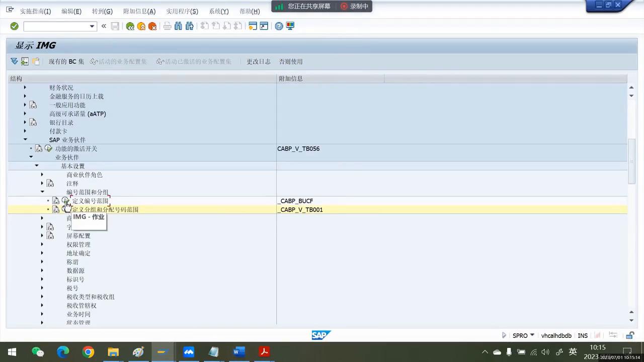Open documentation icon for 功能的激活开关

coord(39,149)
